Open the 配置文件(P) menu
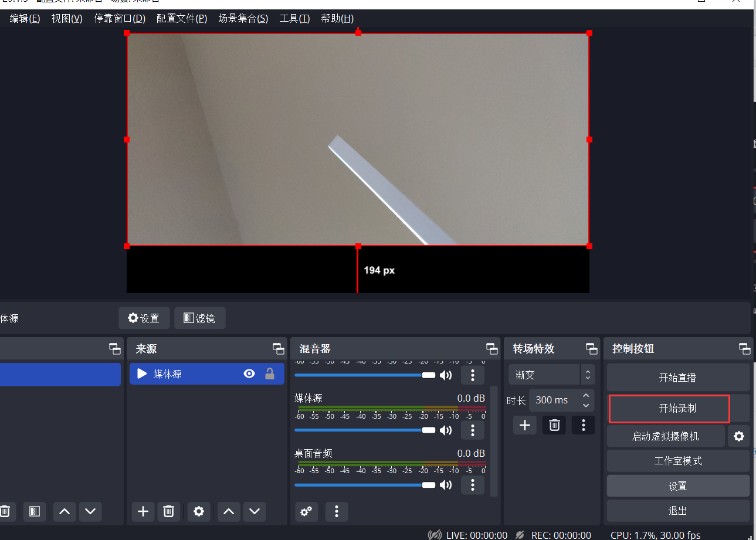The height and width of the screenshot is (540, 756). tap(182, 18)
